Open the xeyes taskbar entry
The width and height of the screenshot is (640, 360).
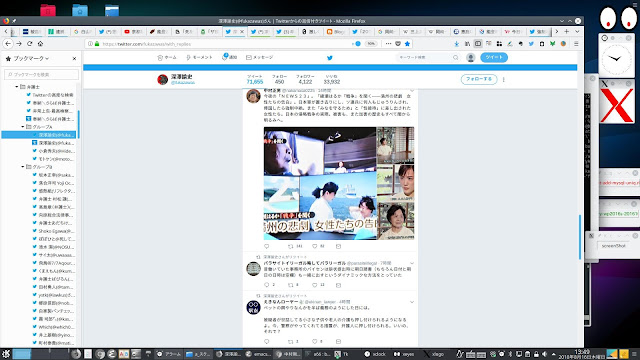pos(404,354)
